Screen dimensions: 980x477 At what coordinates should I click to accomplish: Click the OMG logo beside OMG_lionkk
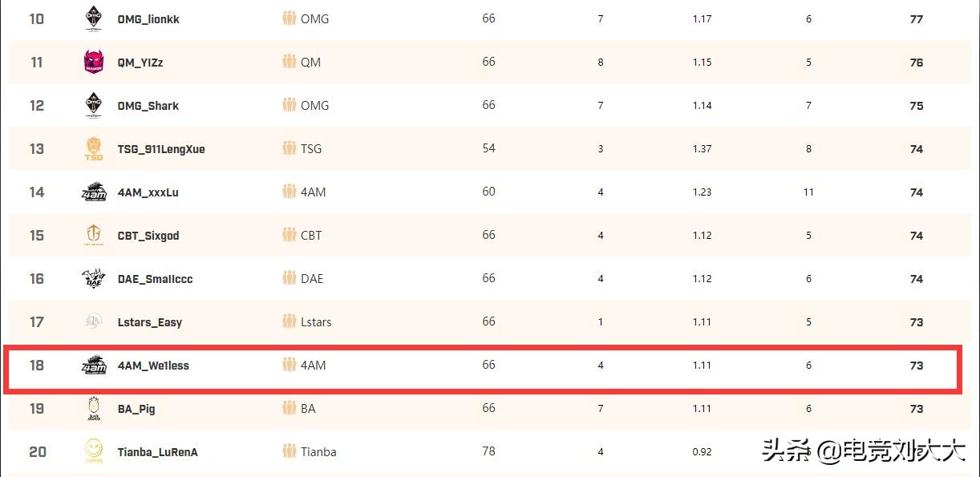[94, 18]
